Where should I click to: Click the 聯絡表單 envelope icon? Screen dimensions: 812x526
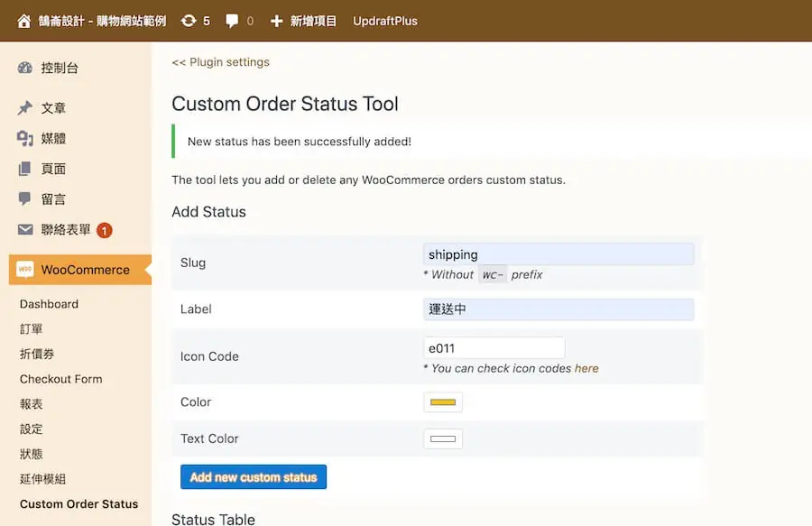[x=25, y=229]
